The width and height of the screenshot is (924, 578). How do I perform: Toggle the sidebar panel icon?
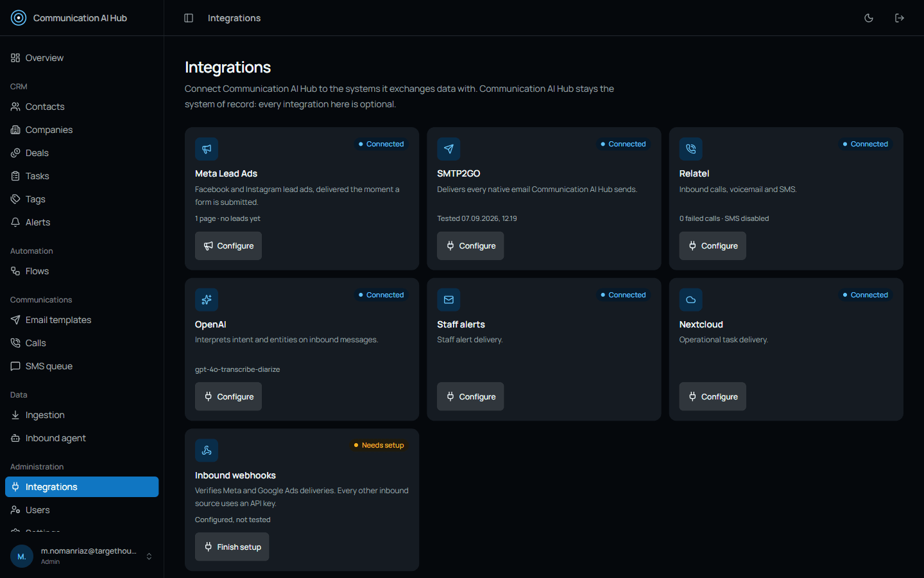[x=189, y=18]
